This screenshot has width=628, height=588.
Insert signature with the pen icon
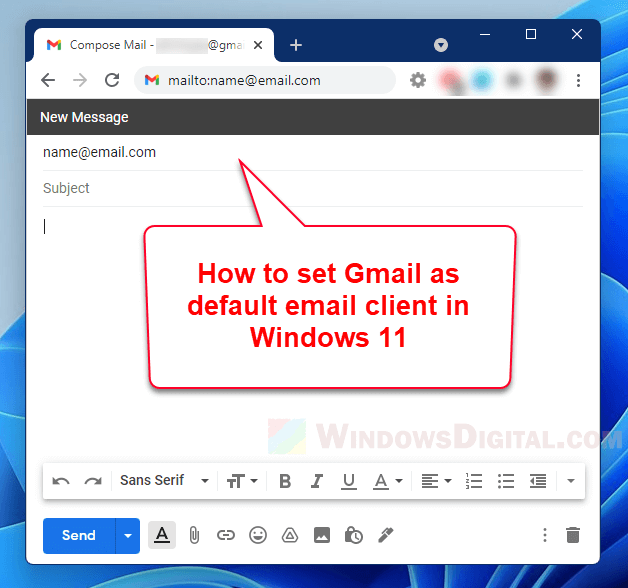coord(386,535)
